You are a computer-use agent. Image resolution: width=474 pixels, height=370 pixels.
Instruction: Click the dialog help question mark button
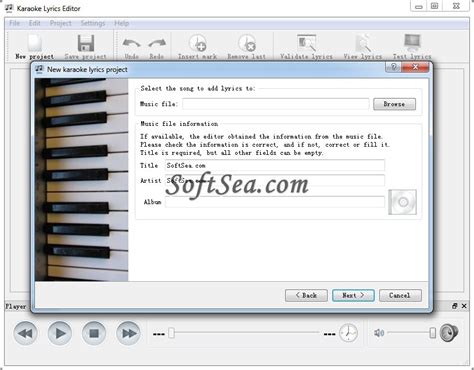pyautogui.click(x=393, y=67)
